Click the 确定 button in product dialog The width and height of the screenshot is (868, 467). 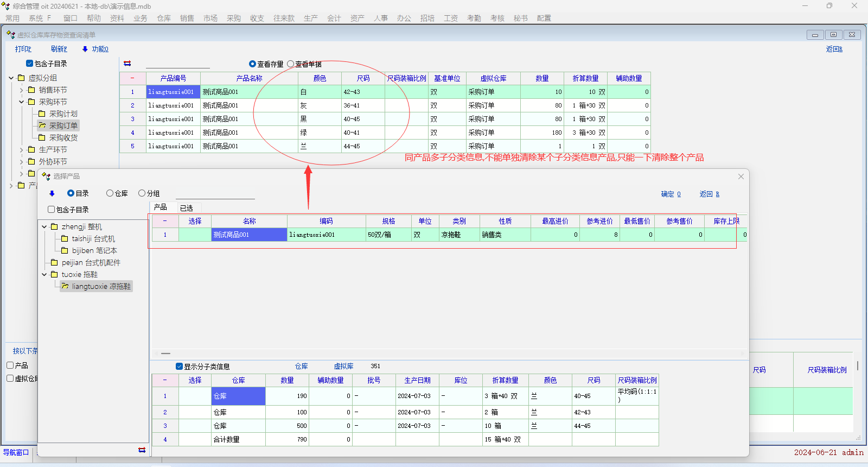(x=671, y=194)
